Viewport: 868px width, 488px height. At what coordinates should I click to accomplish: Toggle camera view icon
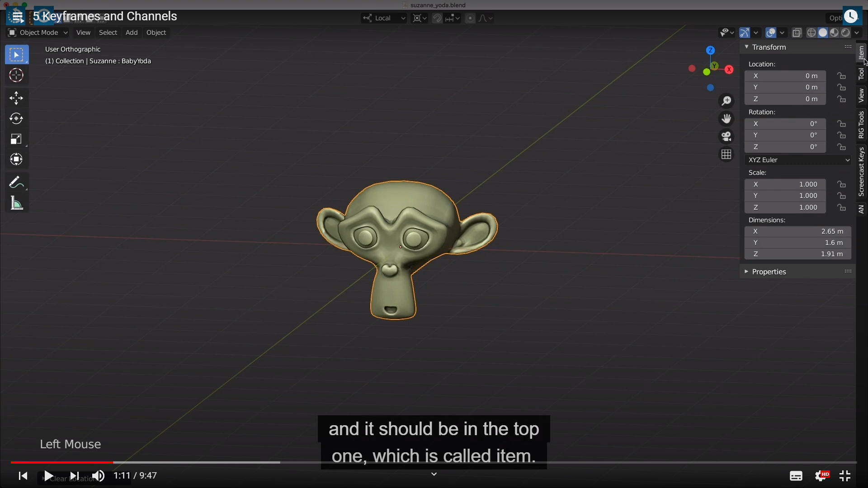click(x=726, y=136)
